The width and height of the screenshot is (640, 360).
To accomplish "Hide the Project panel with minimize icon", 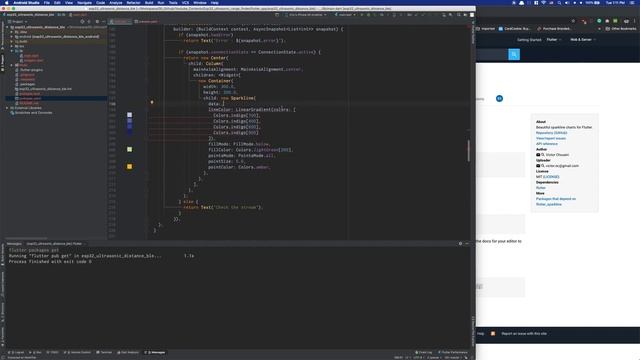I will (104, 22).
